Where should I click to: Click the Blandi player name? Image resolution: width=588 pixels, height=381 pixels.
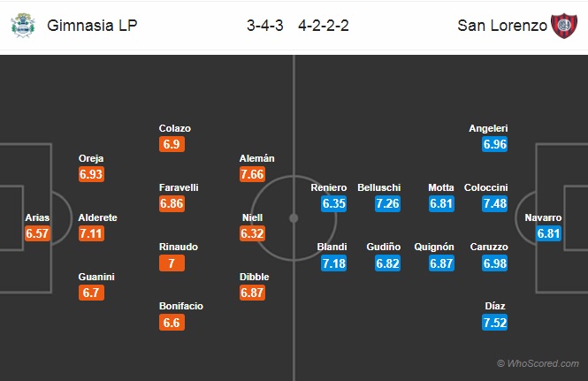332,247
